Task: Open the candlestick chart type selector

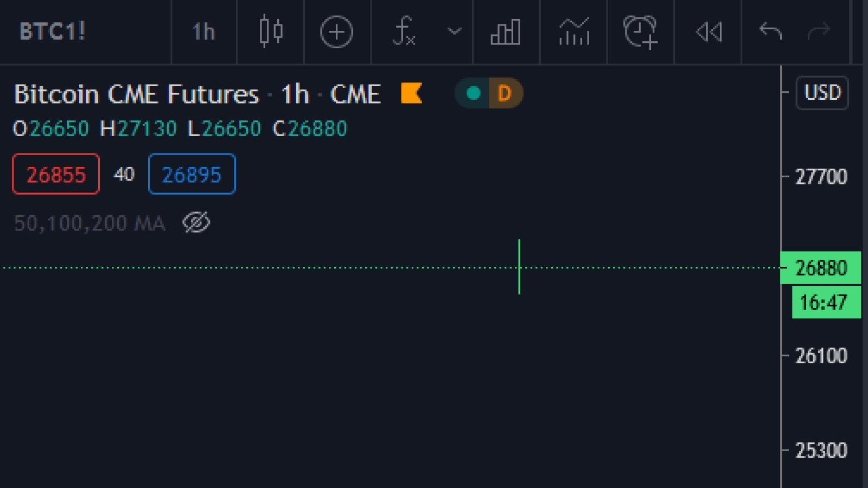Action: (271, 31)
